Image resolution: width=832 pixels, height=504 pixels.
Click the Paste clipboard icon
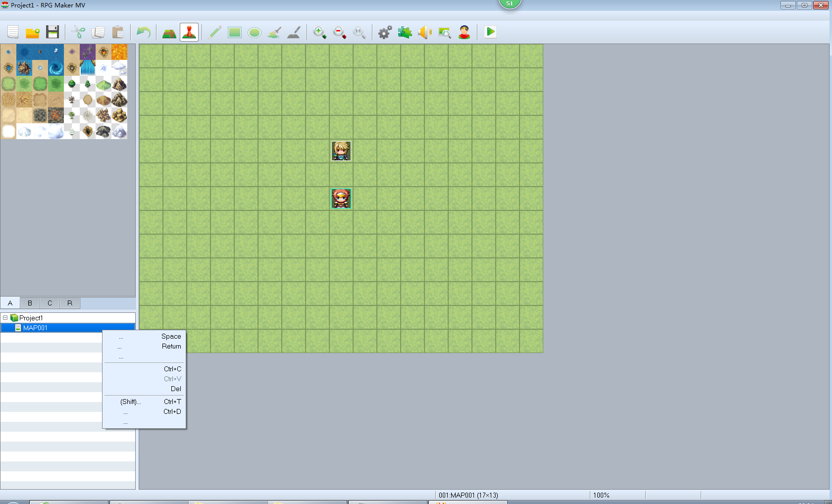118,32
